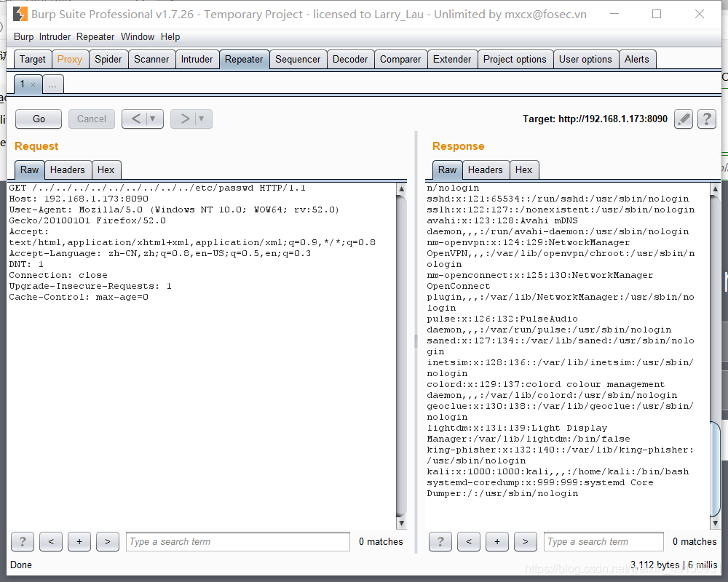This screenshot has height=582, width=728.
Task: Open request search options plus button
Action: (79, 541)
